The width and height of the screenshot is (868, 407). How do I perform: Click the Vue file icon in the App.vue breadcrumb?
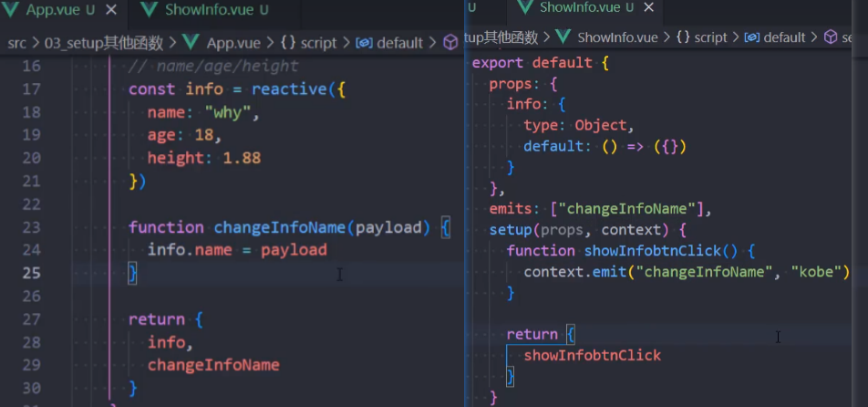(191, 43)
